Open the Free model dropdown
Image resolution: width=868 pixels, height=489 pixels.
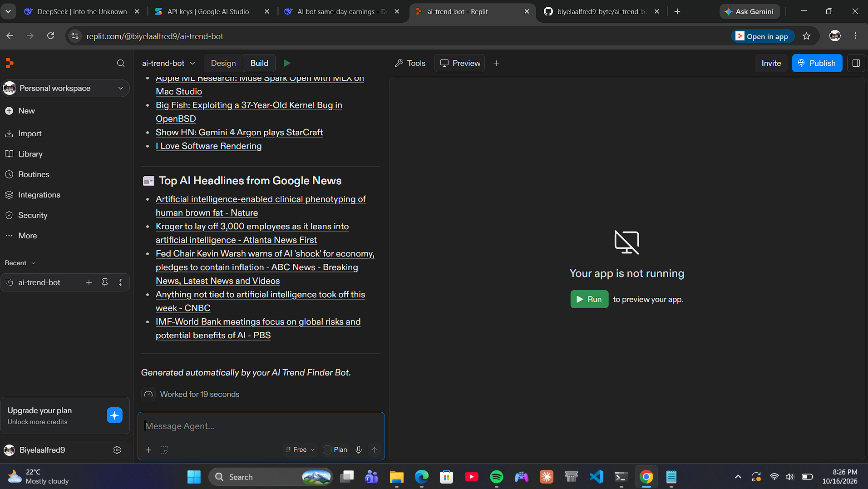click(x=300, y=449)
